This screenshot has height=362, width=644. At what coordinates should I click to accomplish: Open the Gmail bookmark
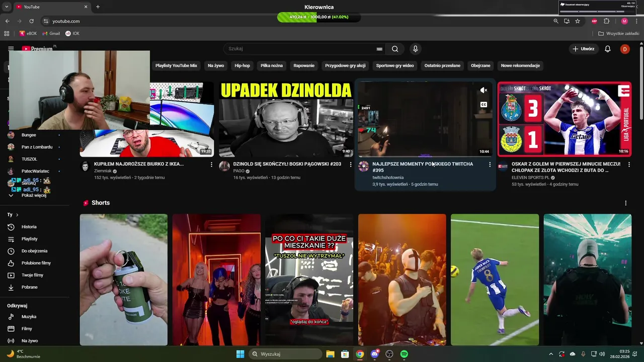point(51,34)
